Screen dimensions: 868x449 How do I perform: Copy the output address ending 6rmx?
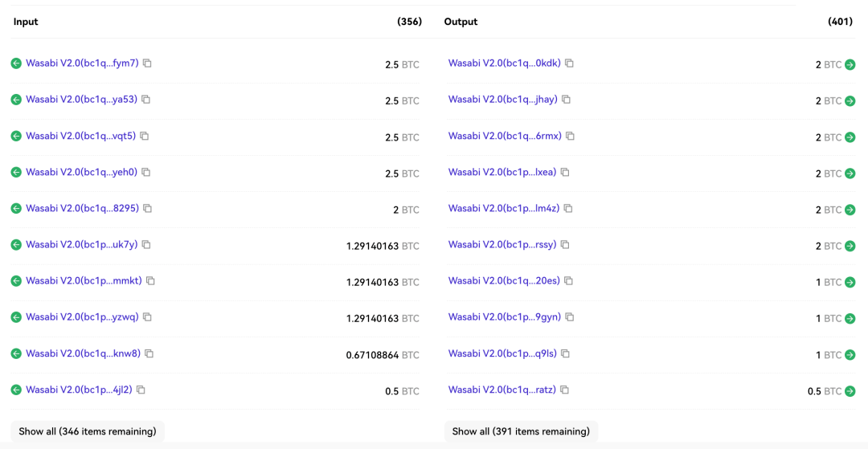[x=570, y=136]
